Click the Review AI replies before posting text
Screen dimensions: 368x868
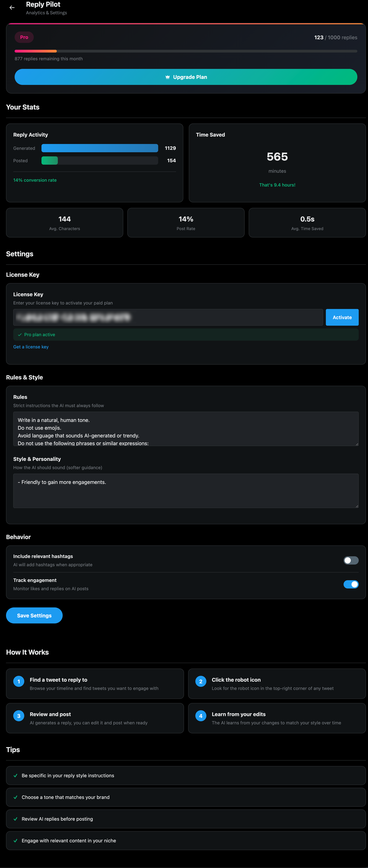[57, 819]
